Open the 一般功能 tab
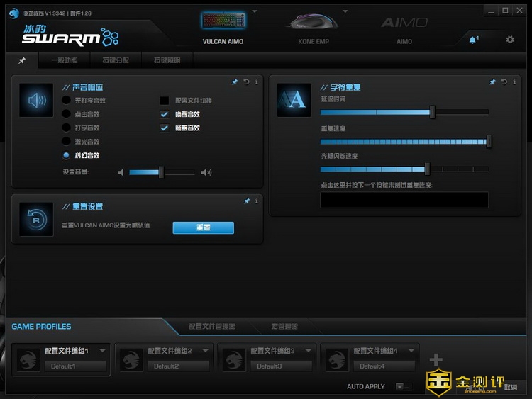Image resolution: width=532 pixels, height=399 pixels. pyautogui.click(x=64, y=60)
